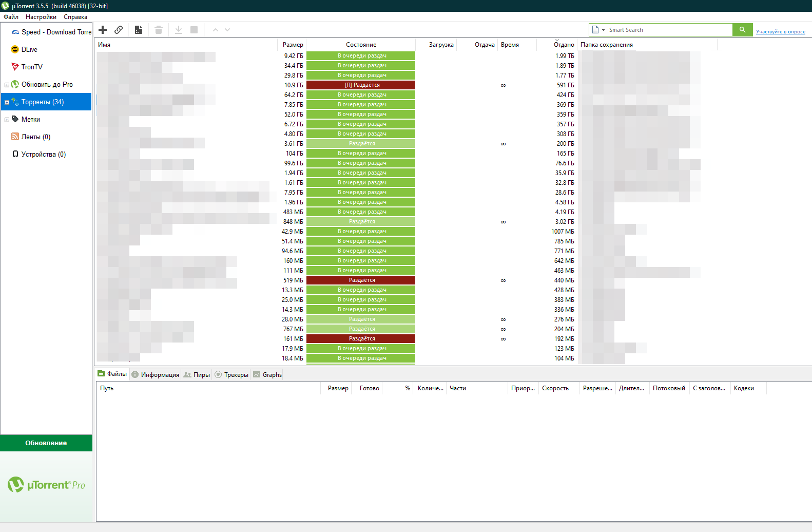Sort by the Время column header
812x532 pixels.
517,45
